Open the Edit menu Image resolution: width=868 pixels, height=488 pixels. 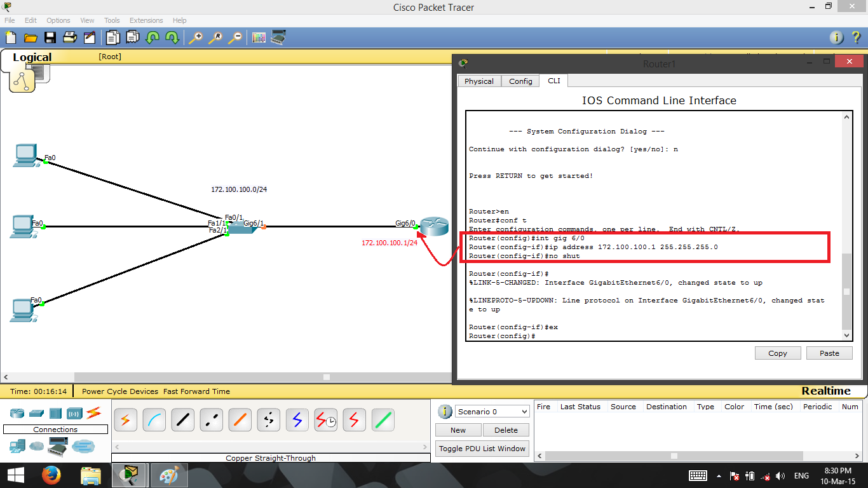point(31,20)
